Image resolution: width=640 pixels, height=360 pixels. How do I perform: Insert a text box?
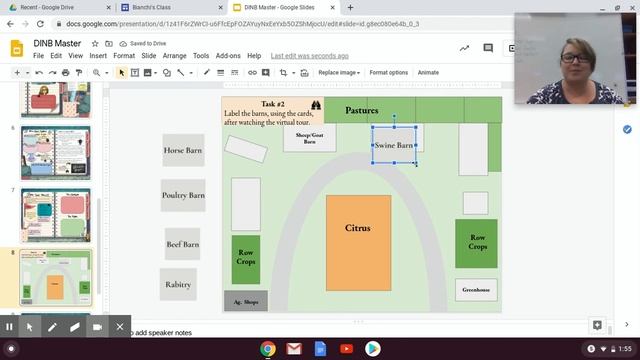[135, 73]
